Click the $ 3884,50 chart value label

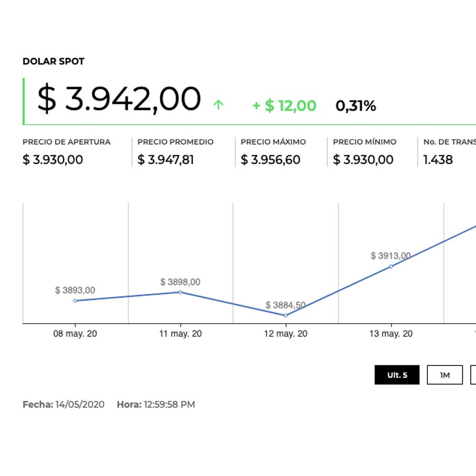[286, 305]
